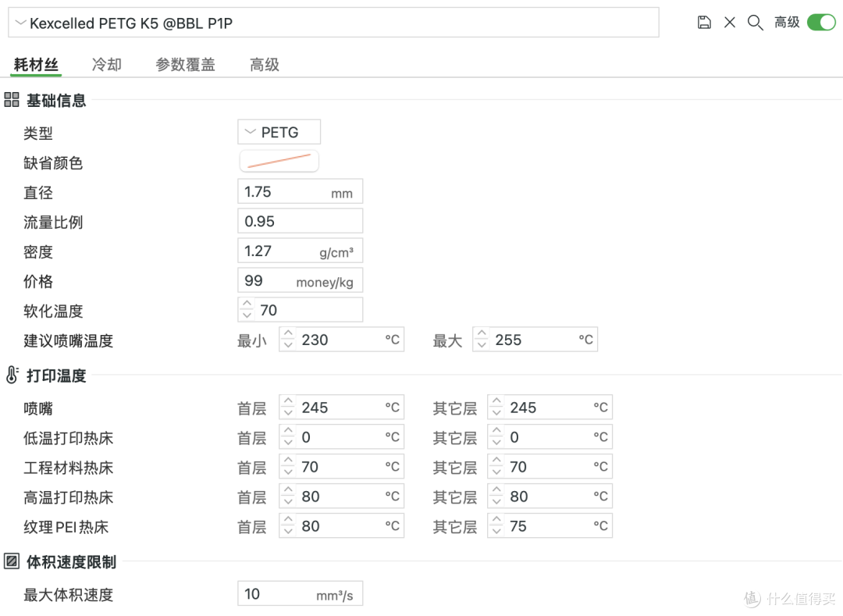Click the 打印温度 thermometer icon
The height and width of the screenshot is (616, 843).
12,376
